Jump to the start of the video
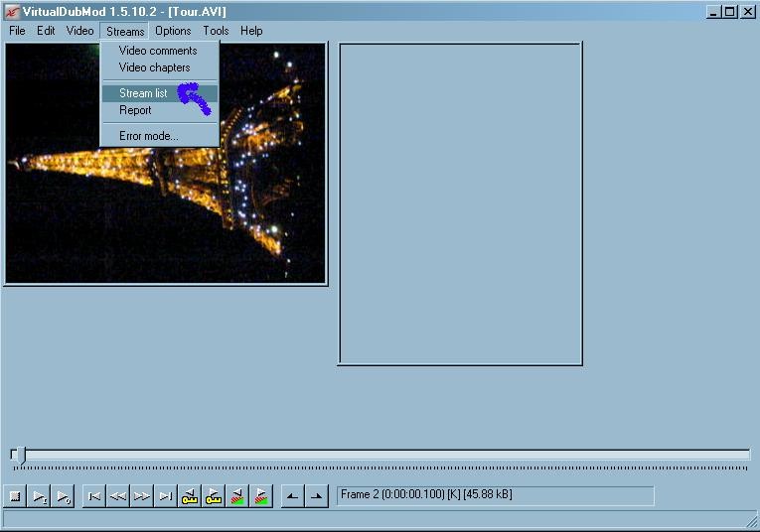Viewport: 760px width, 532px height. [94, 496]
